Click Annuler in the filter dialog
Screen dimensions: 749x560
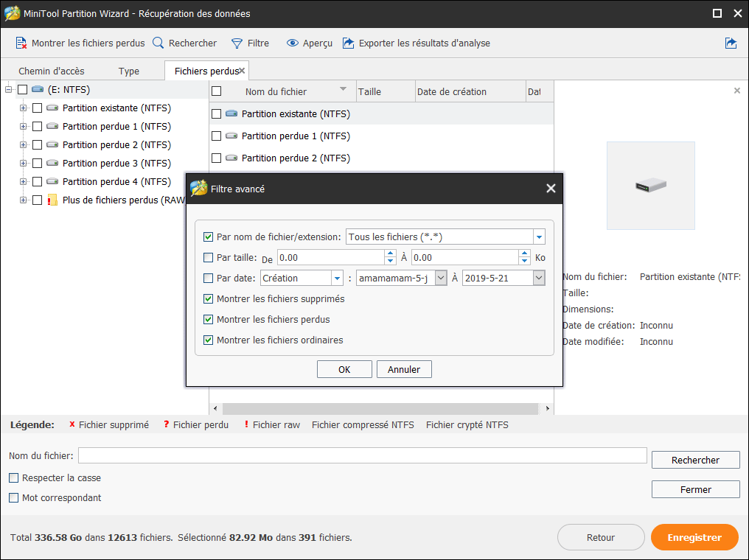(x=404, y=369)
